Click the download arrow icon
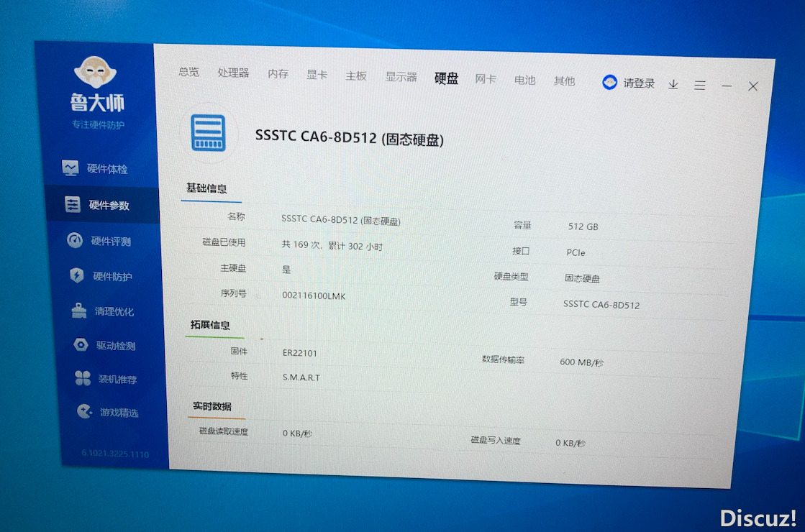805x532 pixels. point(673,84)
